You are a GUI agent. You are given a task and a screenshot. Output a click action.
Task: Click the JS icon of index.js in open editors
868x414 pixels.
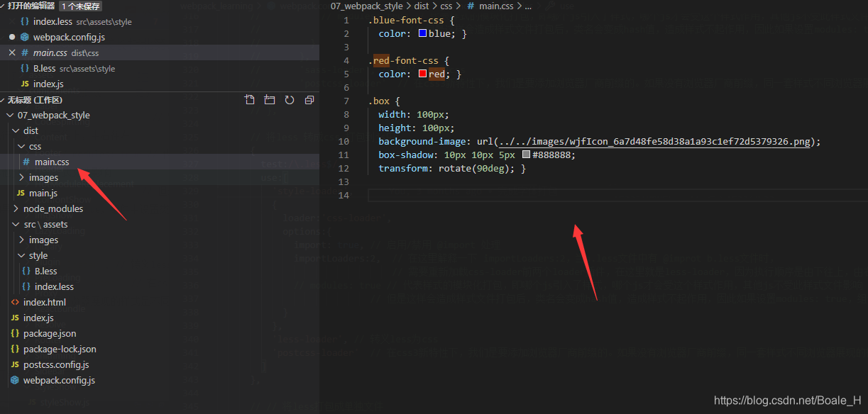[26, 84]
